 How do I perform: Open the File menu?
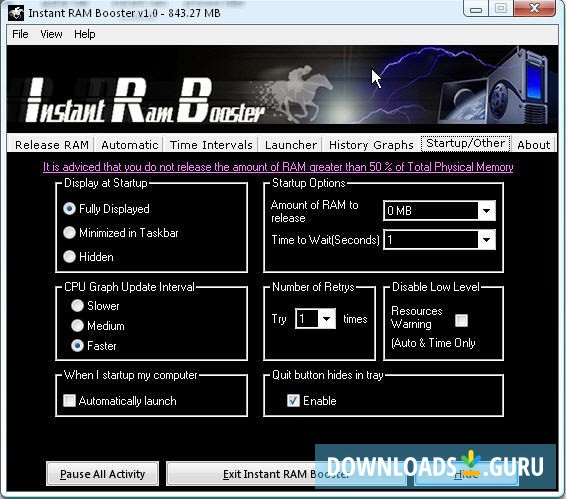(x=20, y=34)
